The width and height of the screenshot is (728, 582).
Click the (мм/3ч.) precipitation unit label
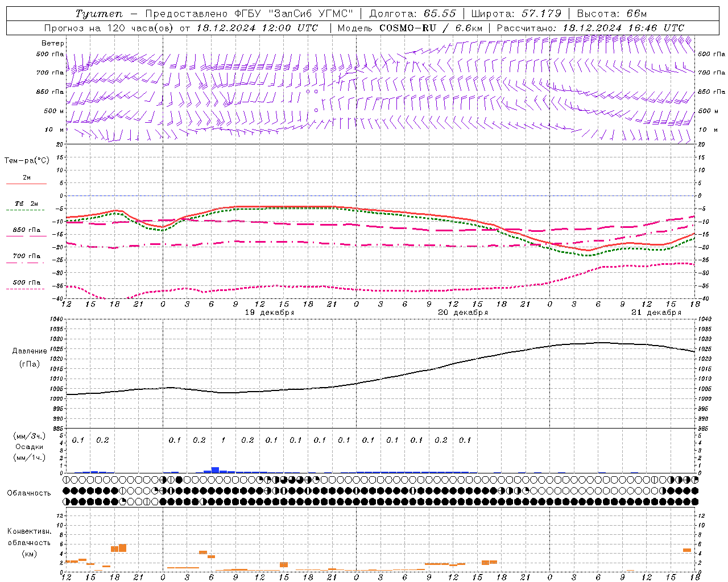click(30, 436)
